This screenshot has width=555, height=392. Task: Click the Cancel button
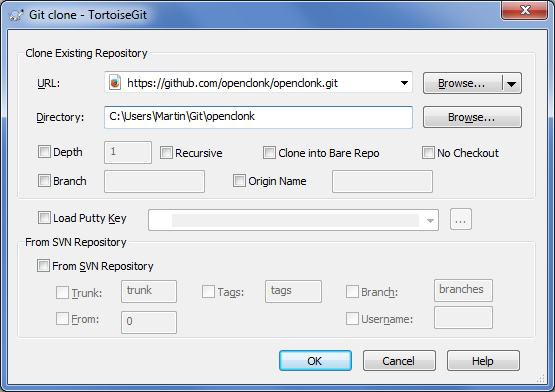pyautogui.click(x=399, y=361)
